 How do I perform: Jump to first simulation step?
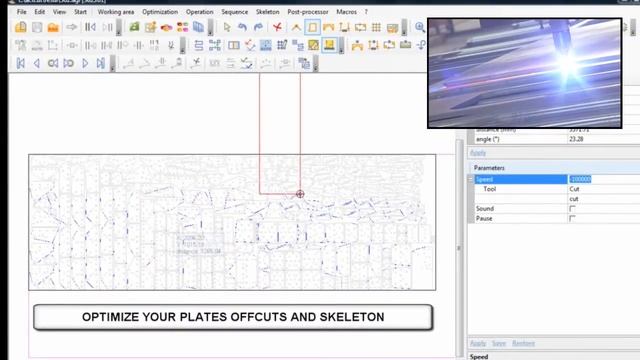pyautogui.click(x=20, y=63)
